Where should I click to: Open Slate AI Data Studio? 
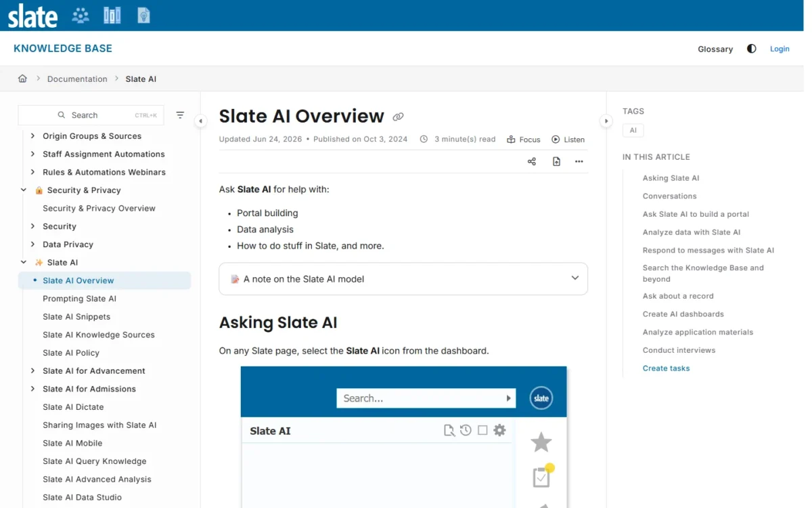[82, 497]
